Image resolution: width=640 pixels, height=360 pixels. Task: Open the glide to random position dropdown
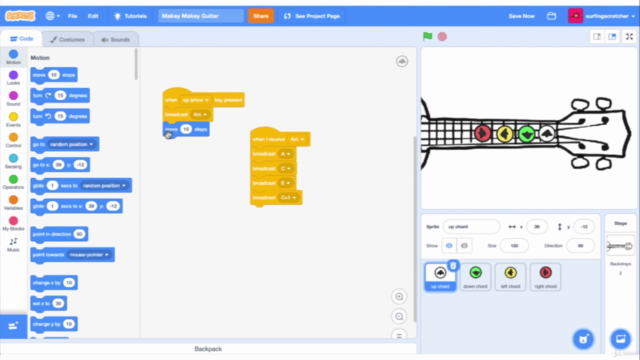pos(104,185)
